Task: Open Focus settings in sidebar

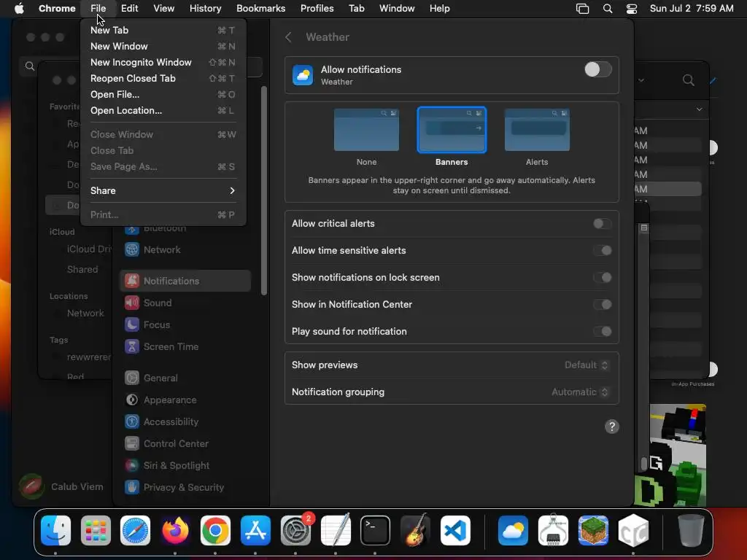Action: point(186,324)
